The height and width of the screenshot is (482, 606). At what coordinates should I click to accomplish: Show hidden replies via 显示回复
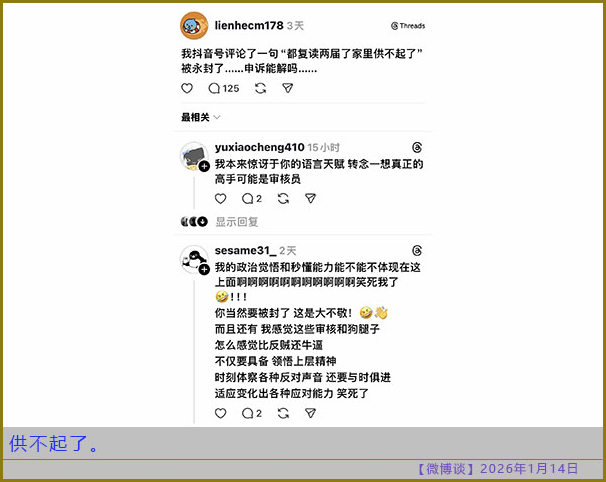click(x=237, y=222)
